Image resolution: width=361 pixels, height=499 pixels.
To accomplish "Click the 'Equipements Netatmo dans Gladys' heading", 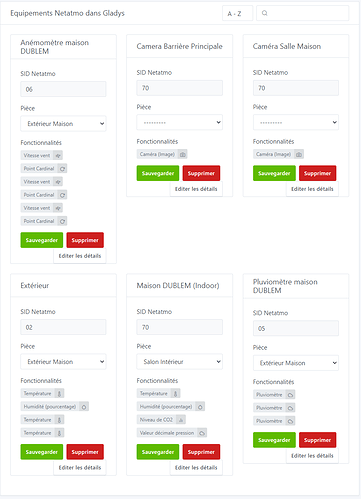I will point(67,13).
